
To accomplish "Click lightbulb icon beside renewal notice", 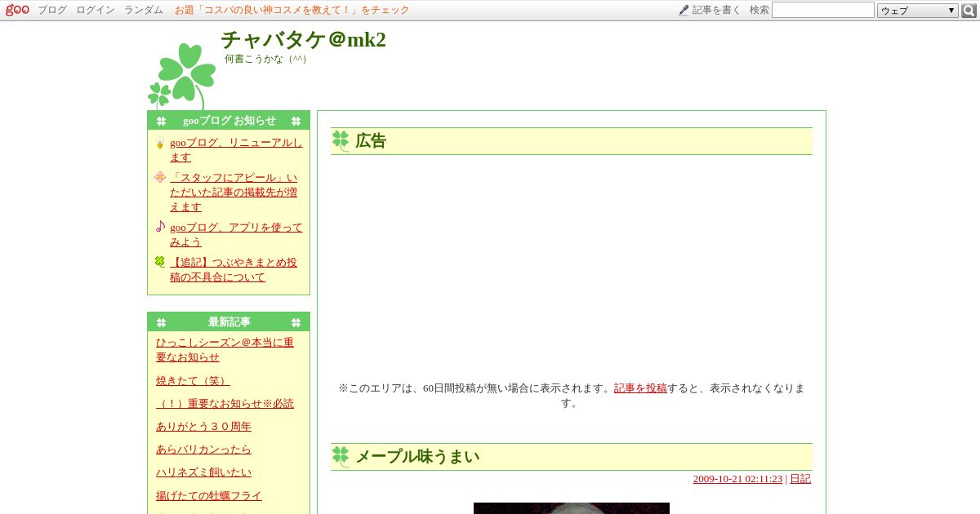I will tap(160, 143).
